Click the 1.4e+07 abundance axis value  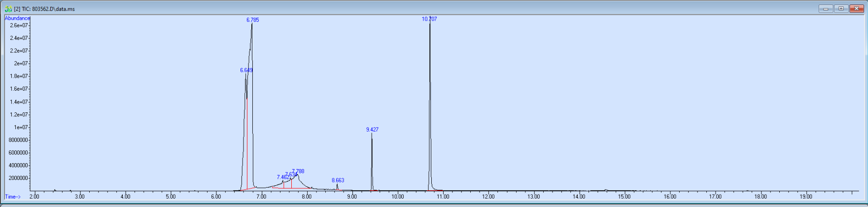[19, 102]
